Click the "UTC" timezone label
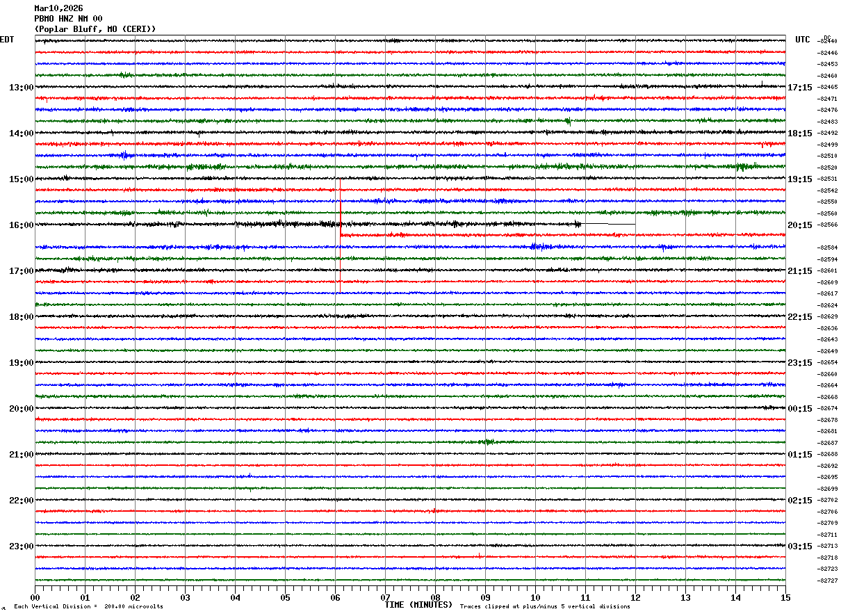 pyautogui.click(x=803, y=40)
